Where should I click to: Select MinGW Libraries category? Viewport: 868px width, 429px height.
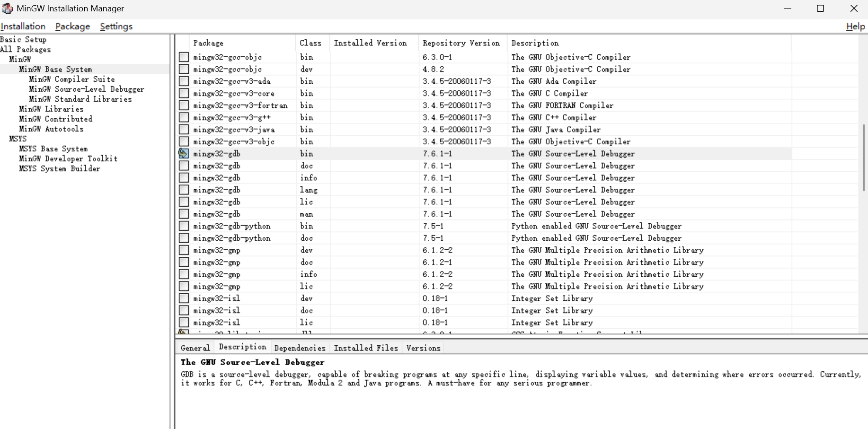click(x=51, y=109)
